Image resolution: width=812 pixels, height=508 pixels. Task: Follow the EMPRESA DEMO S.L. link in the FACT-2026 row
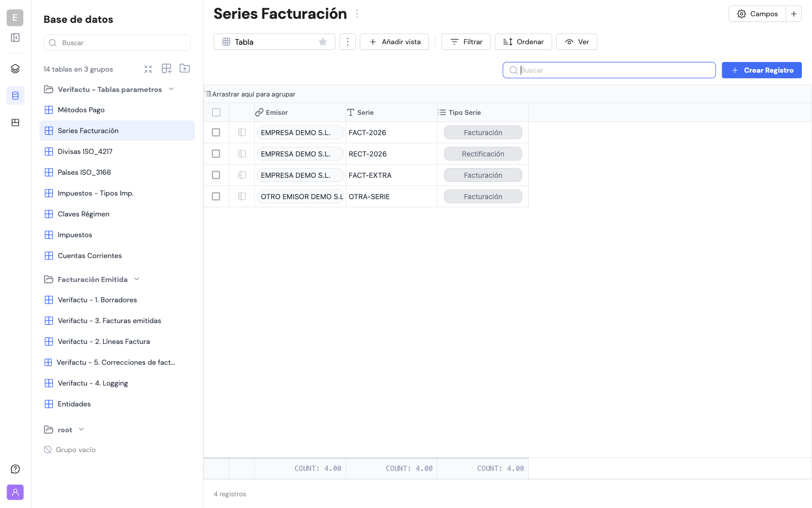300,133
